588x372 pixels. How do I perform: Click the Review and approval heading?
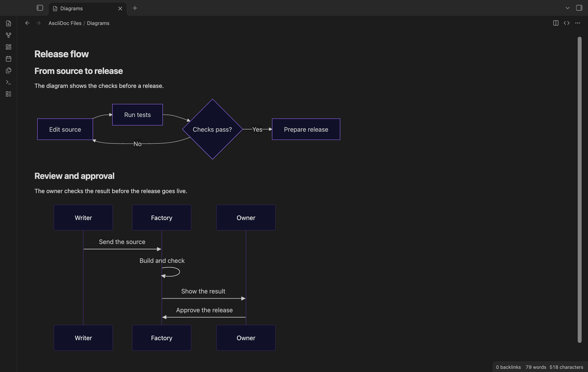click(74, 176)
